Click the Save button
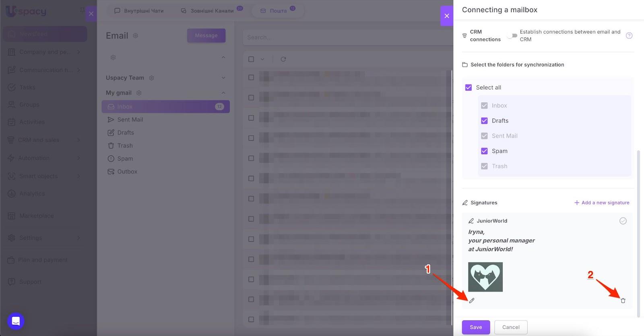Image resolution: width=644 pixels, height=336 pixels. 476,327
